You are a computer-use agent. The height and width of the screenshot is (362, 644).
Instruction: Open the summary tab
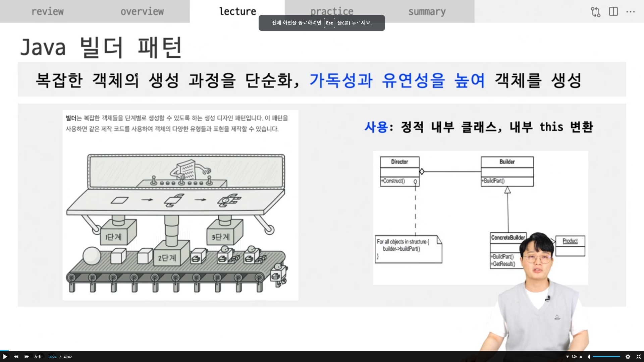coord(427,11)
